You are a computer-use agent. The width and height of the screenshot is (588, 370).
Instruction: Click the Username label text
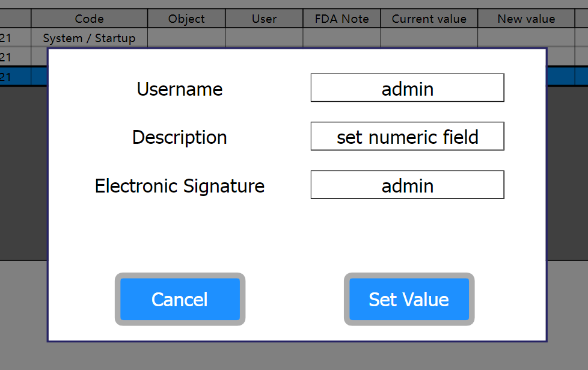pos(179,89)
